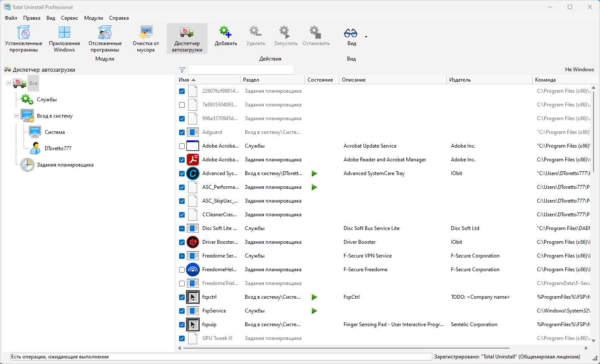Enable the Adobe Acrobat Службы checkbox
600x364 pixels.
(182, 146)
